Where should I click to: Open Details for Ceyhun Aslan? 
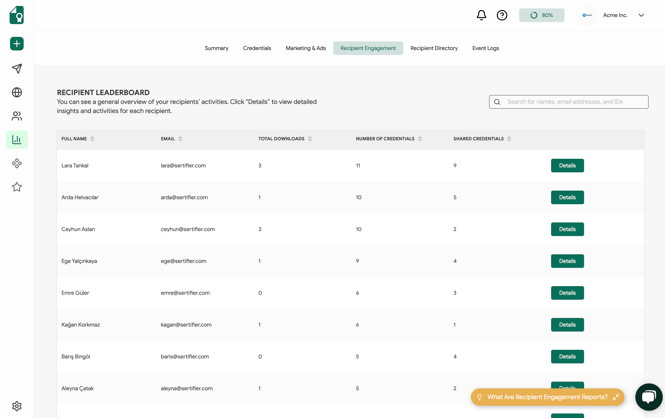pyautogui.click(x=567, y=229)
